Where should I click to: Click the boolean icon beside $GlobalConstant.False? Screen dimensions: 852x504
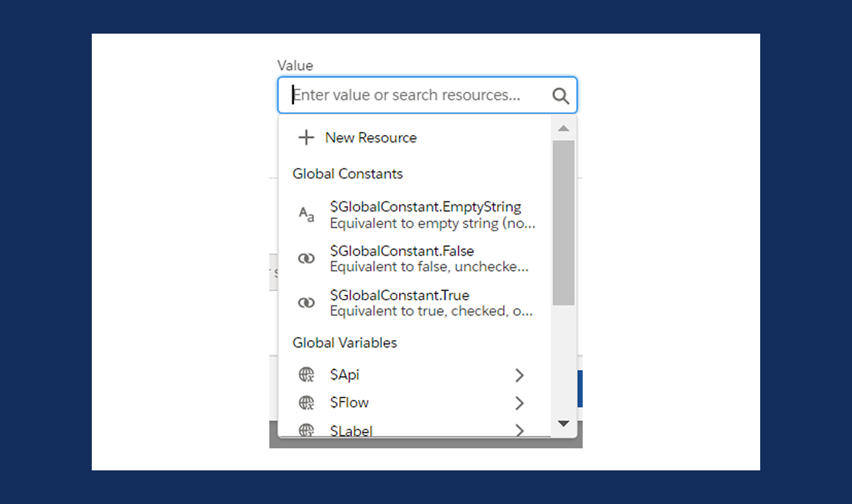[306, 259]
